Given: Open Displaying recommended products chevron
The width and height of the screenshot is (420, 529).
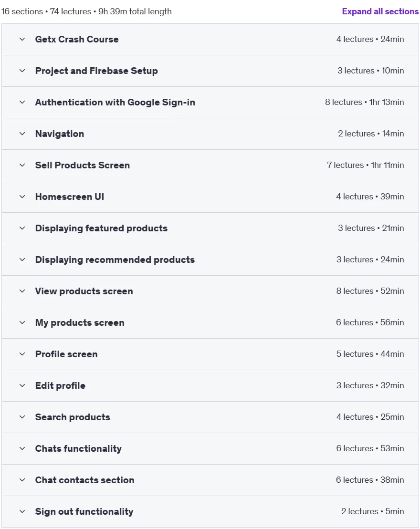Looking at the screenshot, I should 22,260.
